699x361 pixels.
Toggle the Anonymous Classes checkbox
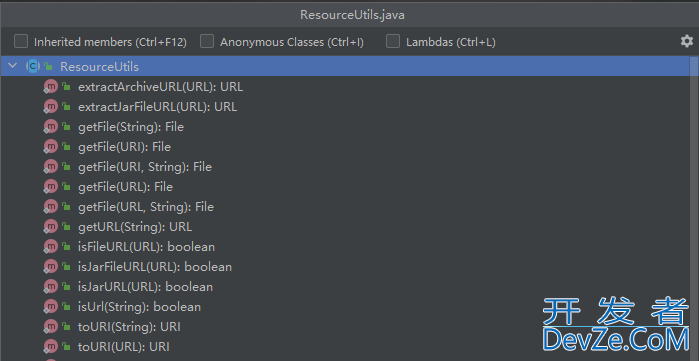click(207, 41)
